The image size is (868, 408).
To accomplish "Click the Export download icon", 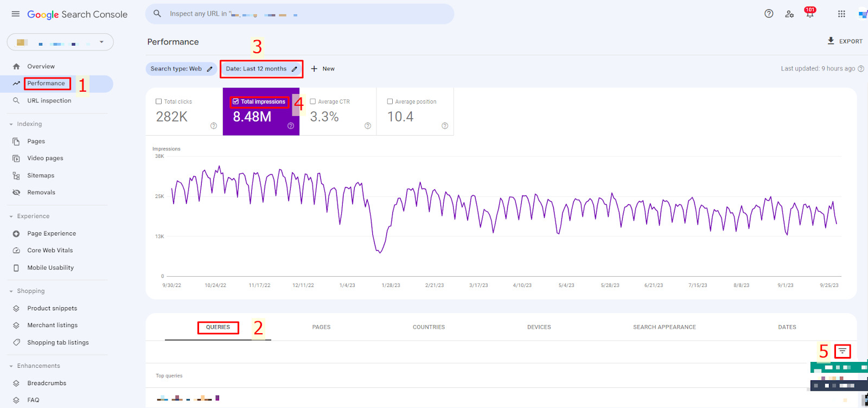I will coord(831,41).
